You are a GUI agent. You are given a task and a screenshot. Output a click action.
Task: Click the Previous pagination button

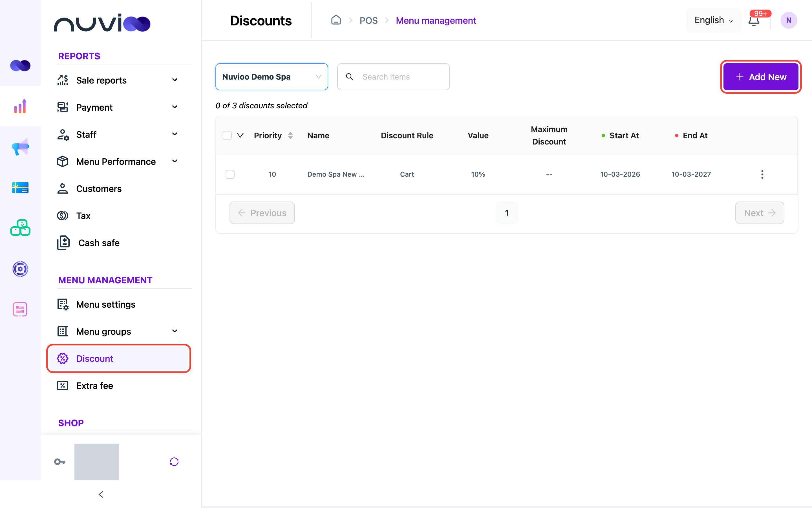point(262,213)
